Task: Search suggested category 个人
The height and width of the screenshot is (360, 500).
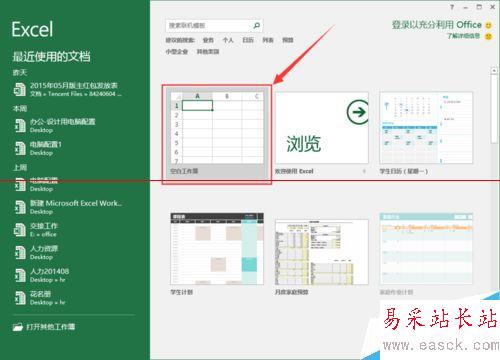Action: [228, 40]
